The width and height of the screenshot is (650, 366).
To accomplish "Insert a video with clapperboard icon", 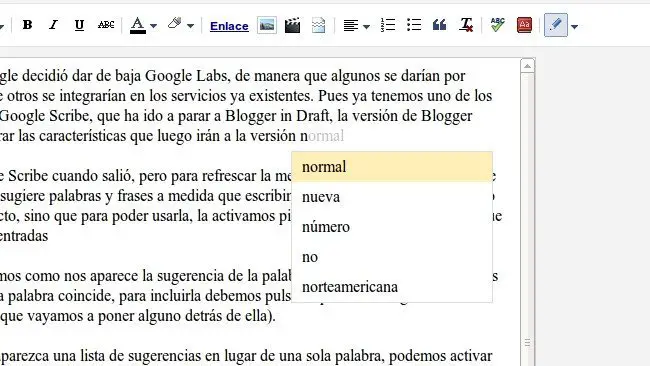I will coord(292,25).
